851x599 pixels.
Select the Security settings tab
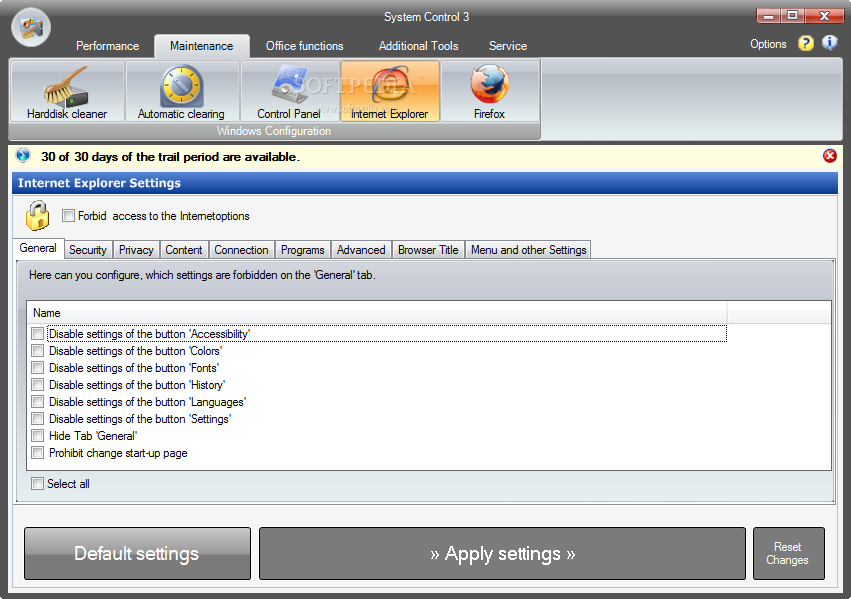click(x=88, y=250)
